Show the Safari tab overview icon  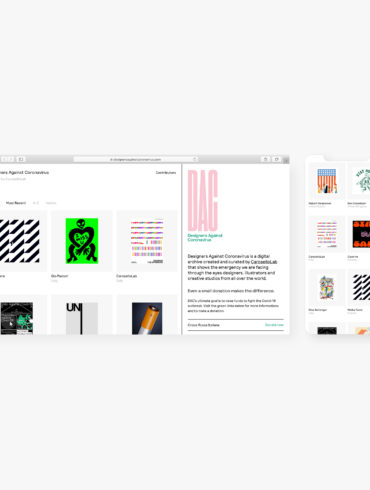[276, 159]
